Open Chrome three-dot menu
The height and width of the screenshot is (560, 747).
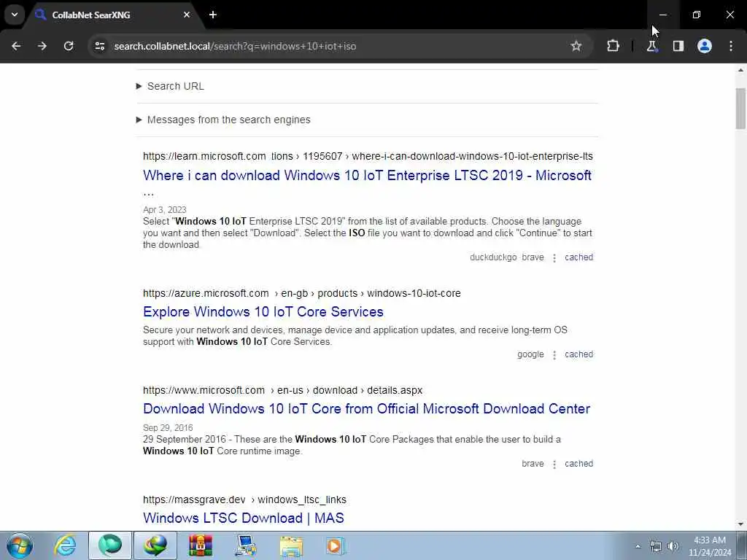[731, 46]
